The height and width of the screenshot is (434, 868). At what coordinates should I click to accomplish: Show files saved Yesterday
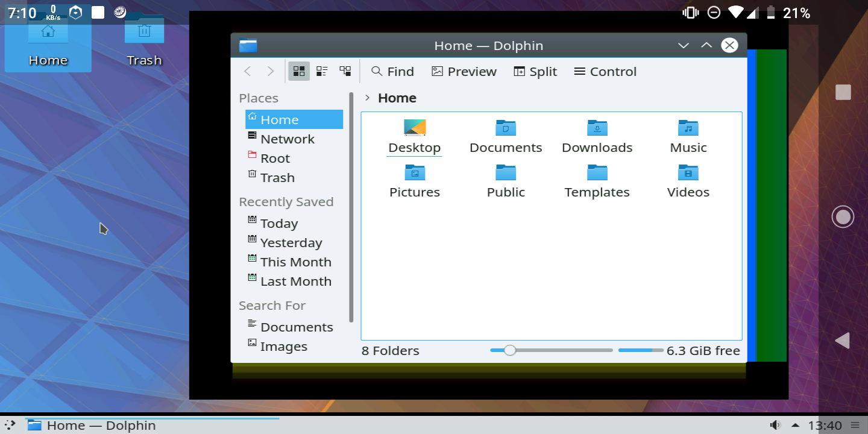point(291,242)
